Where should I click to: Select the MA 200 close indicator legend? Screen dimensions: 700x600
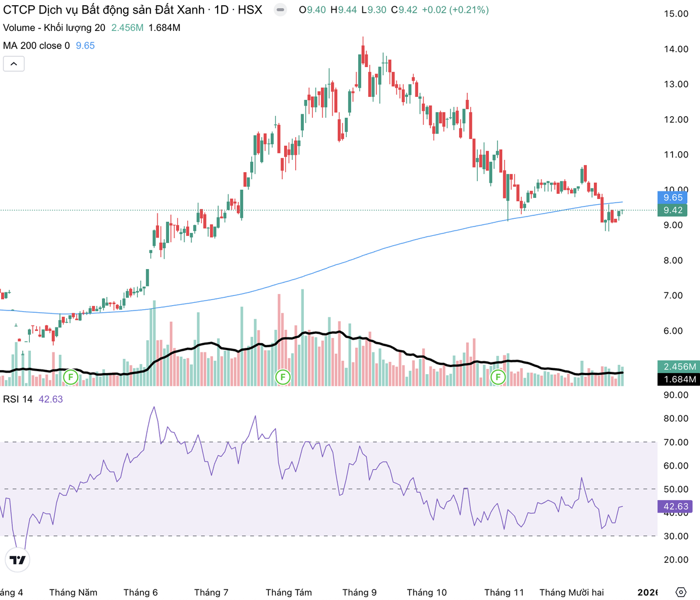click(36, 46)
